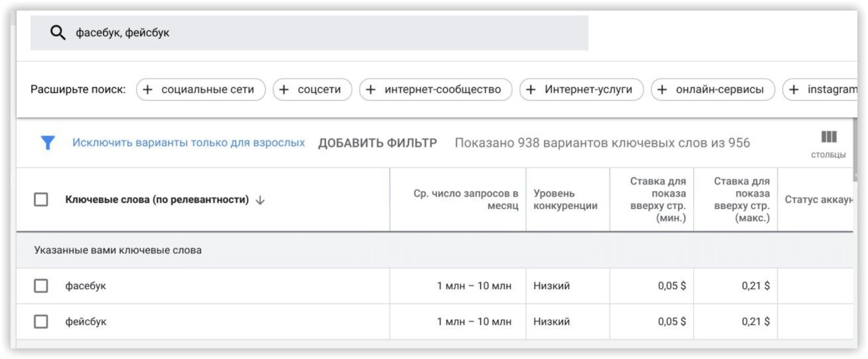
Task: Click the vertical scrollbar on the right edge
Action: pyautogui.click(x=855, y=150)
